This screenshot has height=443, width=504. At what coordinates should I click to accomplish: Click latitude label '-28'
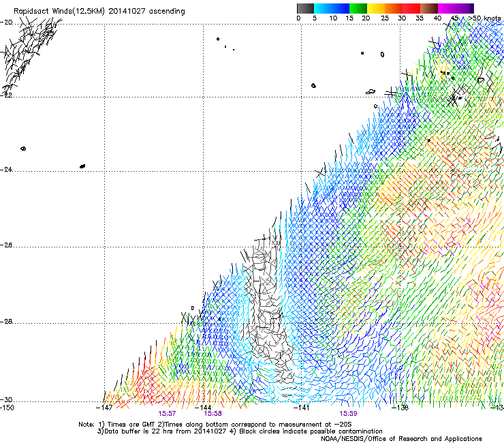(x=6, y=322)
